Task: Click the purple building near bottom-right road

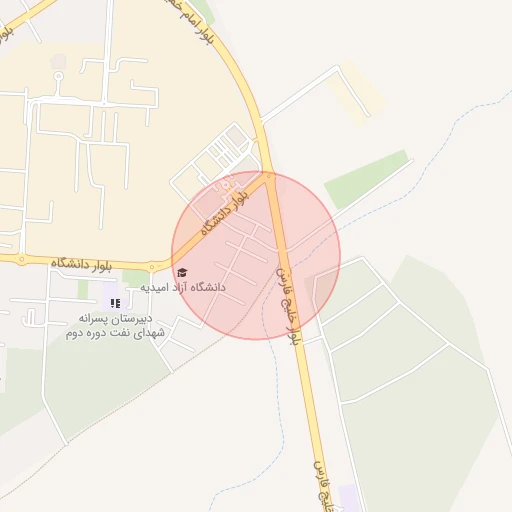Action: tap(348, 496)
